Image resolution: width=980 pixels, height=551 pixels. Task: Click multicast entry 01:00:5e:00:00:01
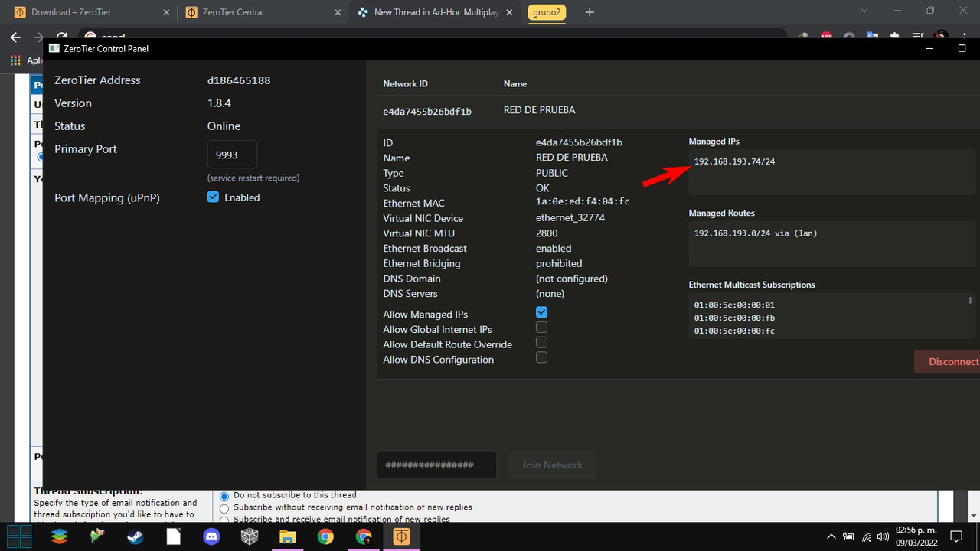point(734,305)
